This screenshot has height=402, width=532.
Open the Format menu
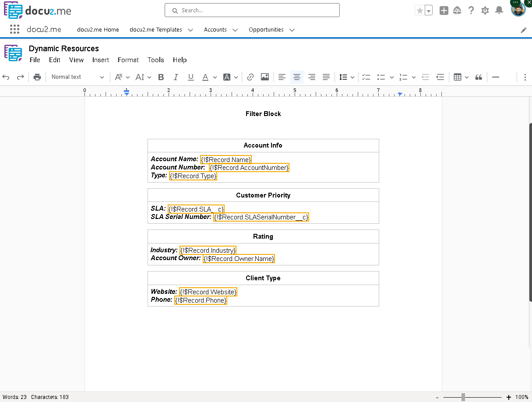point(128,60)
